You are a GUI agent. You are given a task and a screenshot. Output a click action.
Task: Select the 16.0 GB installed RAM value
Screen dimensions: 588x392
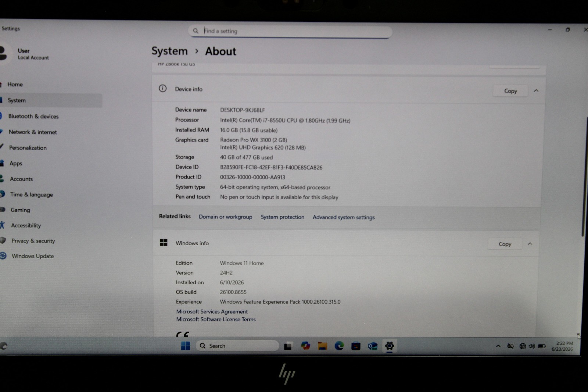249,130
